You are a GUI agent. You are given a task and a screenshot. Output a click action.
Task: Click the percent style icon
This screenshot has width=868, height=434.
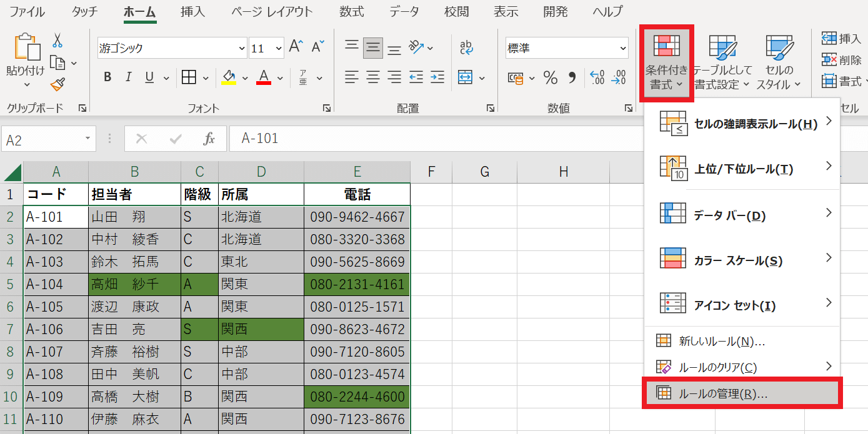tap(550, 77)
